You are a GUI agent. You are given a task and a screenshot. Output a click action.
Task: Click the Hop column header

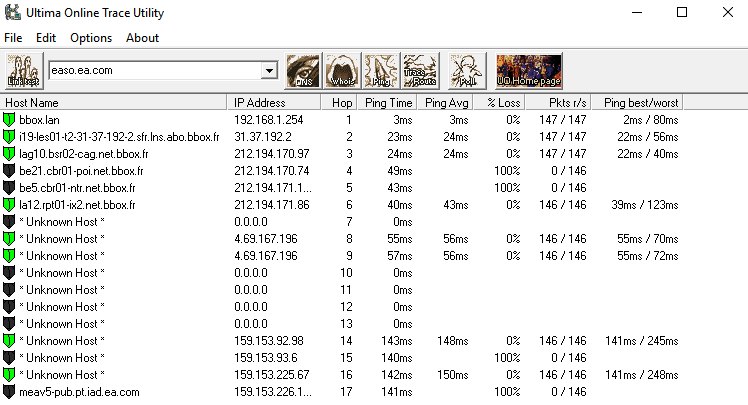point(338,103)
